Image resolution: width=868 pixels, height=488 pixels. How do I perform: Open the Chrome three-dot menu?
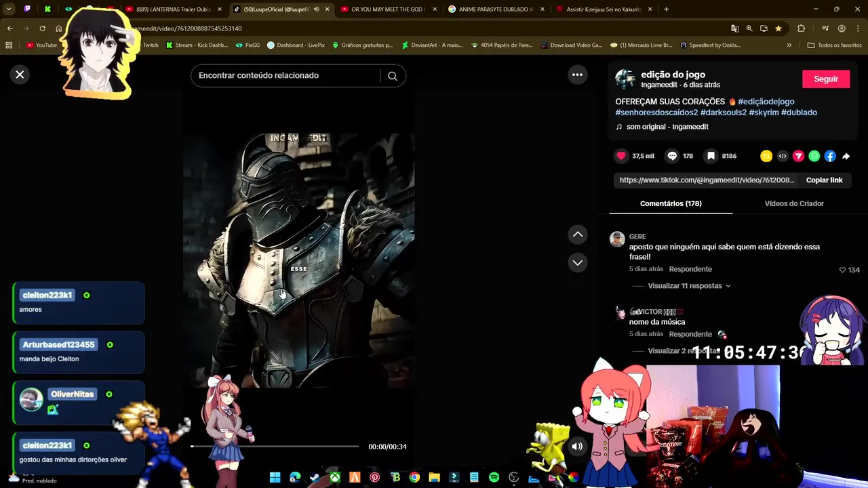tap(857, 28)
